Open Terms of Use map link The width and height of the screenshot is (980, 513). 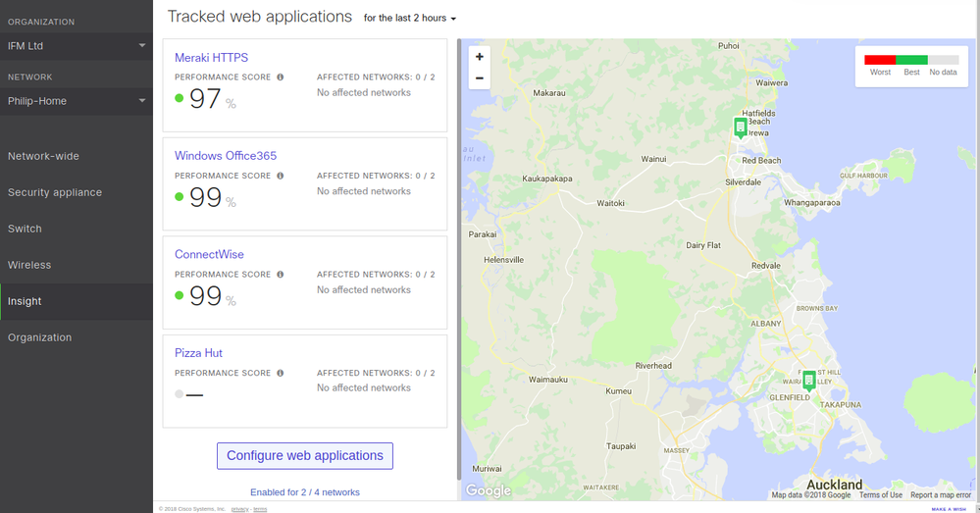tap(881, 495)
